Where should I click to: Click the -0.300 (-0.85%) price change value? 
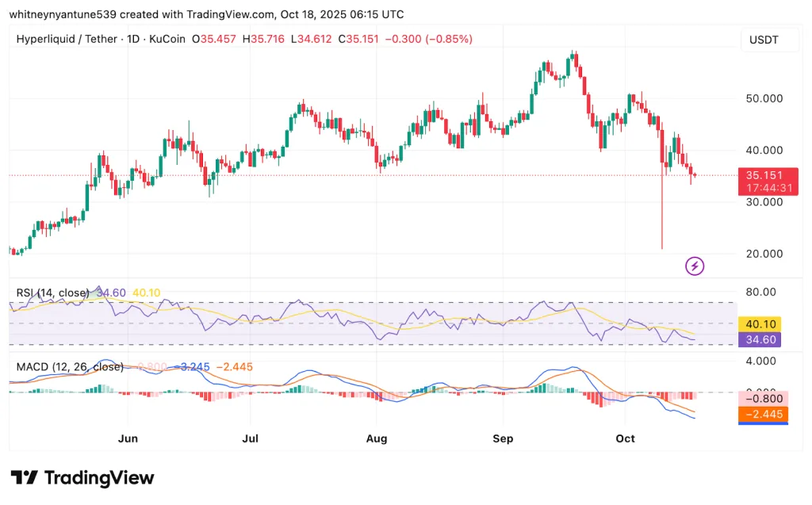428,39
